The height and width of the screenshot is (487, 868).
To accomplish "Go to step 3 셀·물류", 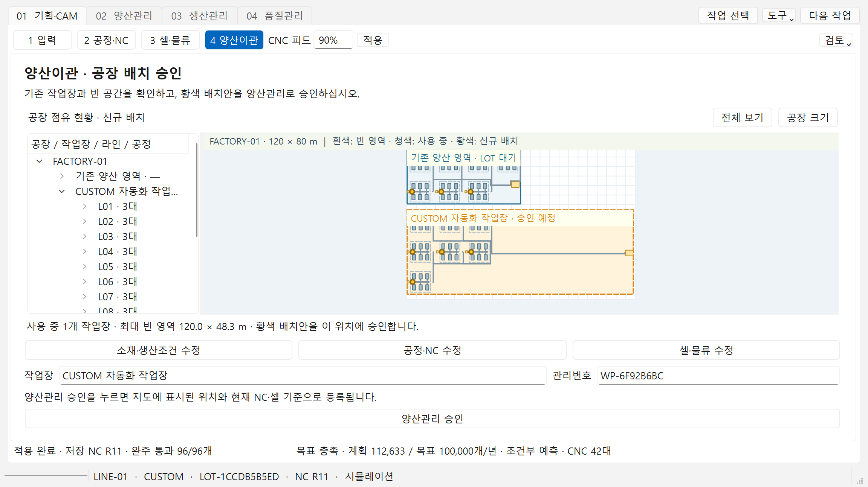I will [170, 40].
